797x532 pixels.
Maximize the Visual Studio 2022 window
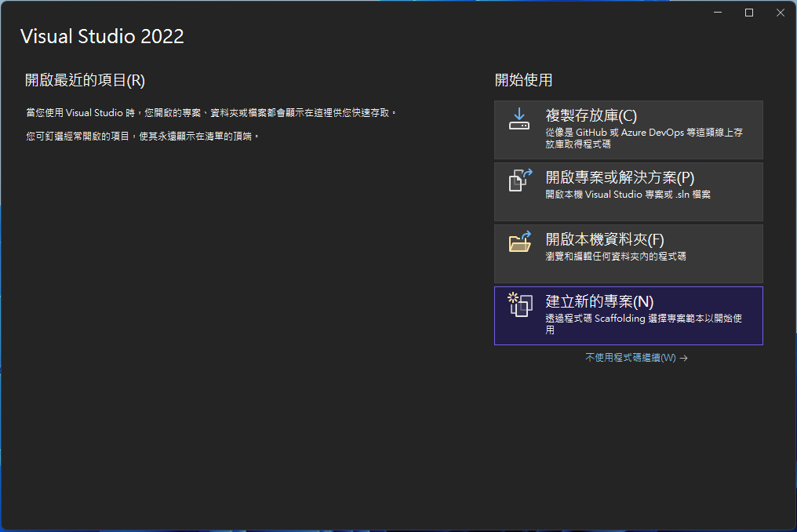(x=748, y=13)
